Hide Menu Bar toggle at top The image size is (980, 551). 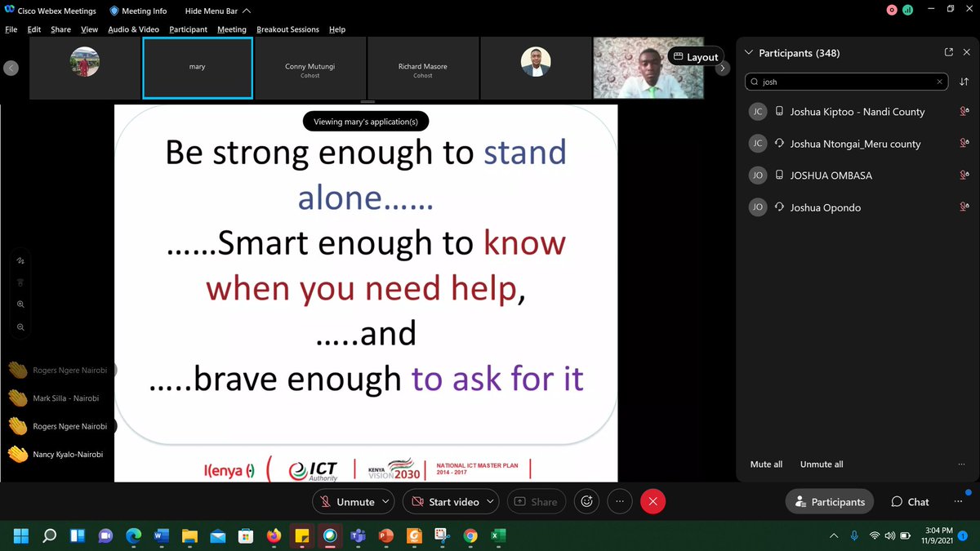click(218, 11)
